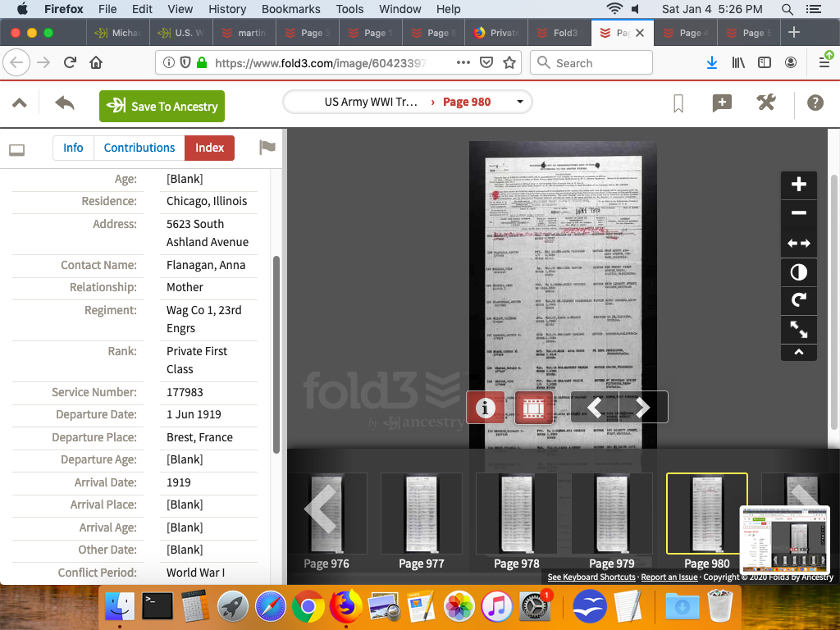
Task: Click the zoom in plus button
Action: tap(798, 185)
